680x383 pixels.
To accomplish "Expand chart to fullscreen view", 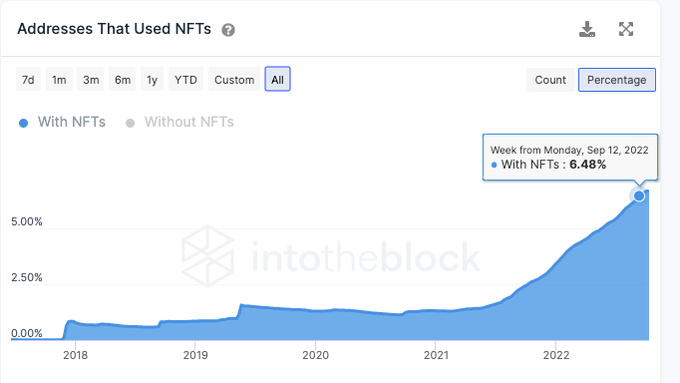I will coord(626,29).
